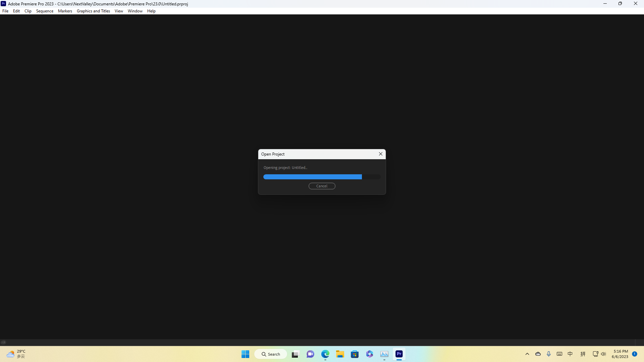Viewport: 644px width, 362px height.
Task: Cancel opening the project
Action: (322, 186)
